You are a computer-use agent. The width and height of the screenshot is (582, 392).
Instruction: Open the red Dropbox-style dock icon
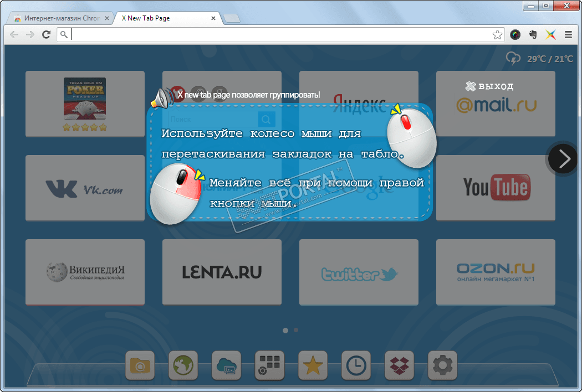pyautogui.click(x=399, y=365)
